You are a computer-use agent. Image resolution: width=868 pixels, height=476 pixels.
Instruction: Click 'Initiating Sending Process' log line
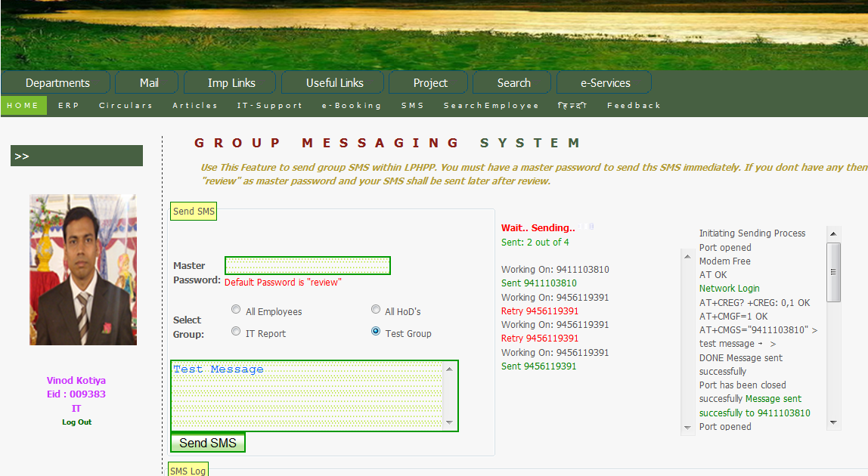752,233
